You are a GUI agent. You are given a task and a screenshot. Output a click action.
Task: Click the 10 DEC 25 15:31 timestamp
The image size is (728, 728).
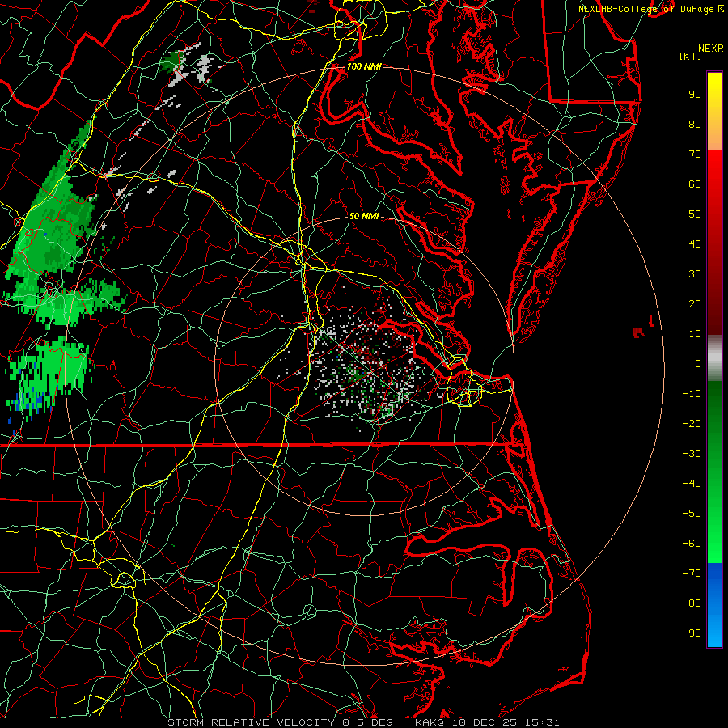505,722
